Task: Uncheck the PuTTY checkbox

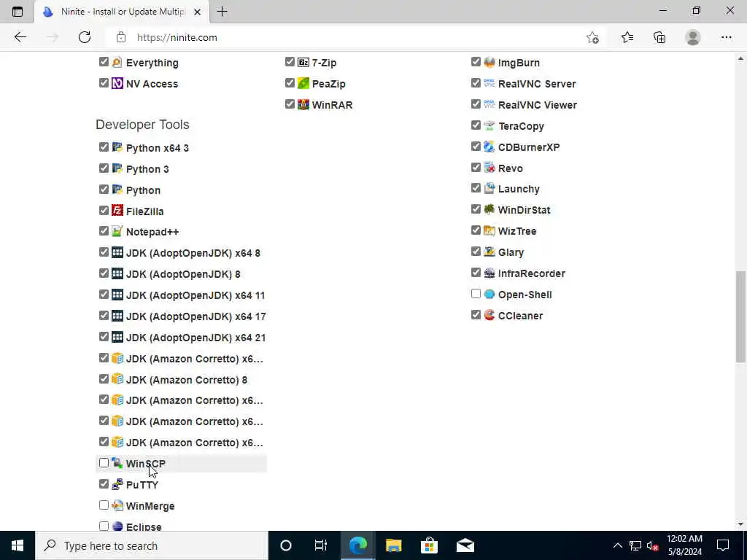Action: tap(104, 484)
